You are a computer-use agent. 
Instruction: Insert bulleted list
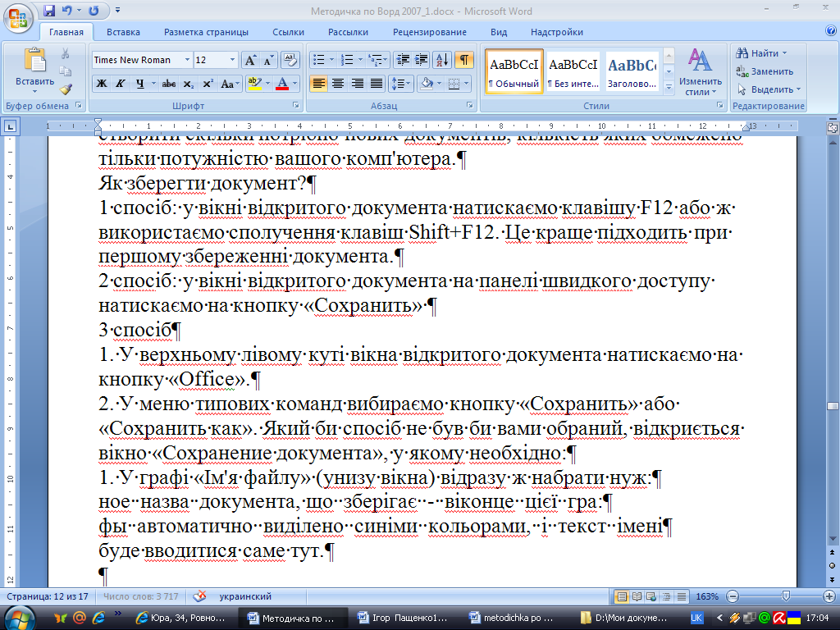click(319, 60)
